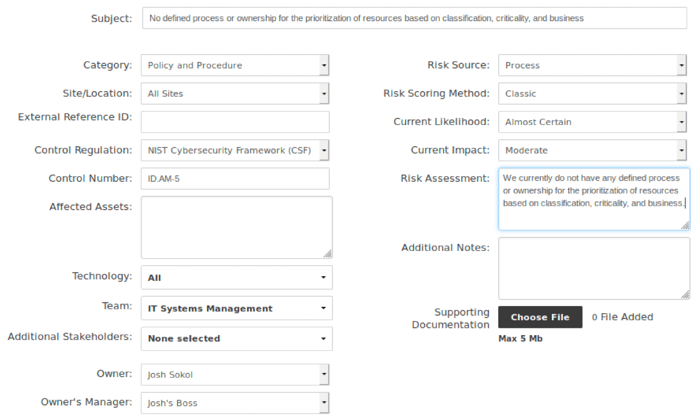Open the Owner's Manager dropdown
This screenshot has height=418, width=691.
coord(235,403)
